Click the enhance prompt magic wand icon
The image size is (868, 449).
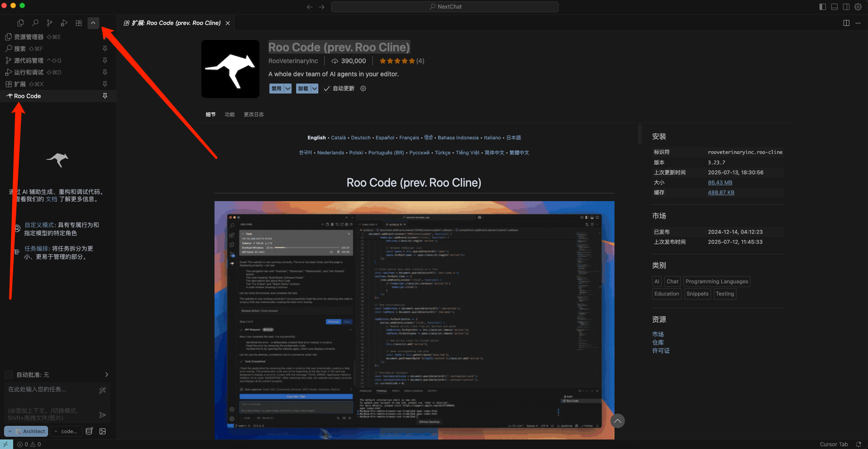tap(102, 390)
